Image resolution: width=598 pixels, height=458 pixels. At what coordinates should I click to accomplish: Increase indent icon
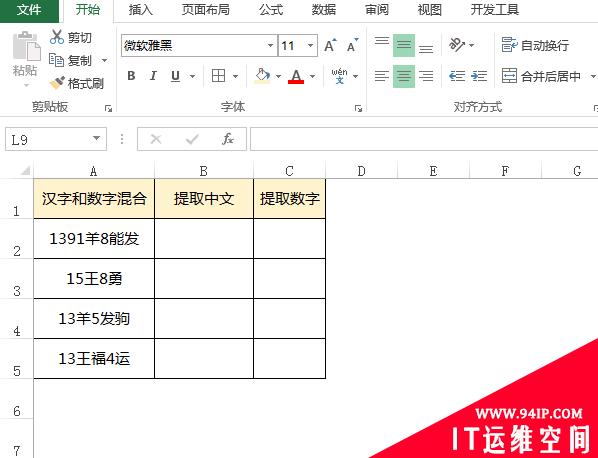tap(479, 76)
